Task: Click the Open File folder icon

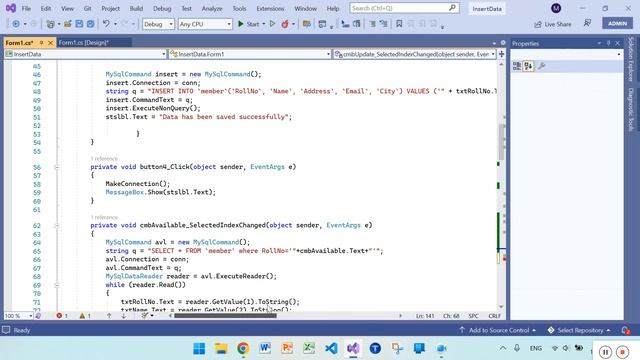Action: pos(67,24)
